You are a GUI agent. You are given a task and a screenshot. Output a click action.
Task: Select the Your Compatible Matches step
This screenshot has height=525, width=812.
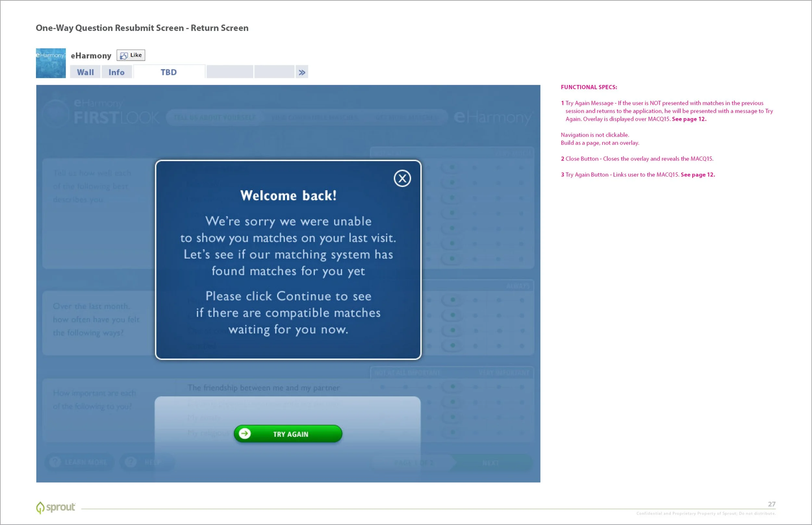314,117
